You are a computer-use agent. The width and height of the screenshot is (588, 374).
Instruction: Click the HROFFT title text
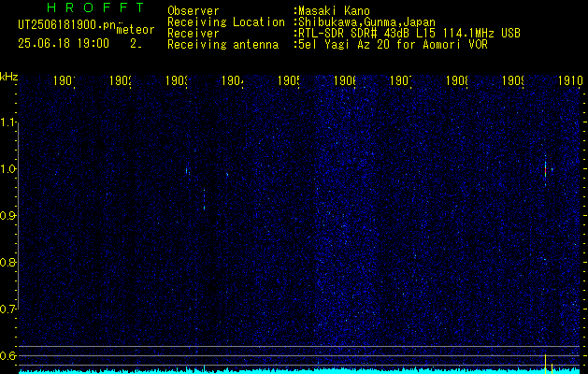coord(96,7)
